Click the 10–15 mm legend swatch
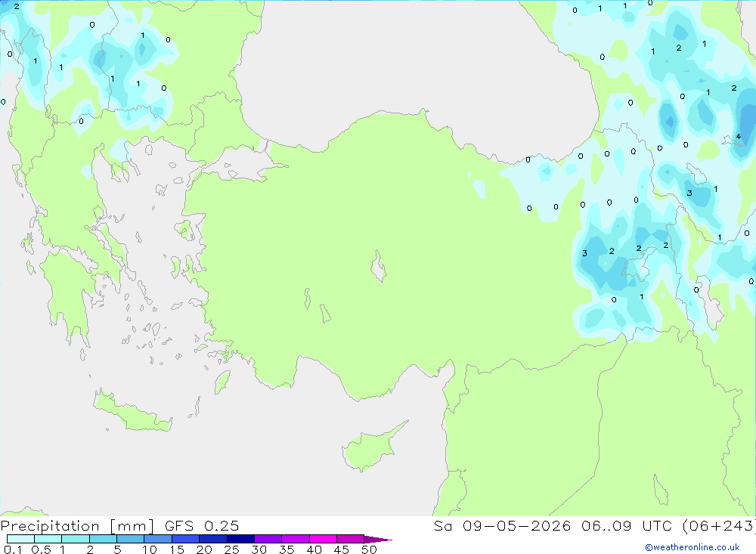Screen dimensions: 756x554 click(x=158, y=539)
